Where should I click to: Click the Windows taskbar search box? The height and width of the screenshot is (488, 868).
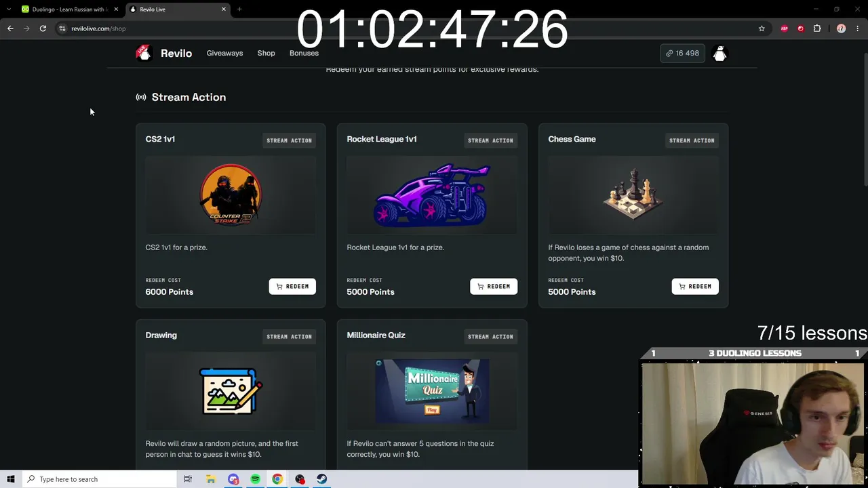coord(100,479)
